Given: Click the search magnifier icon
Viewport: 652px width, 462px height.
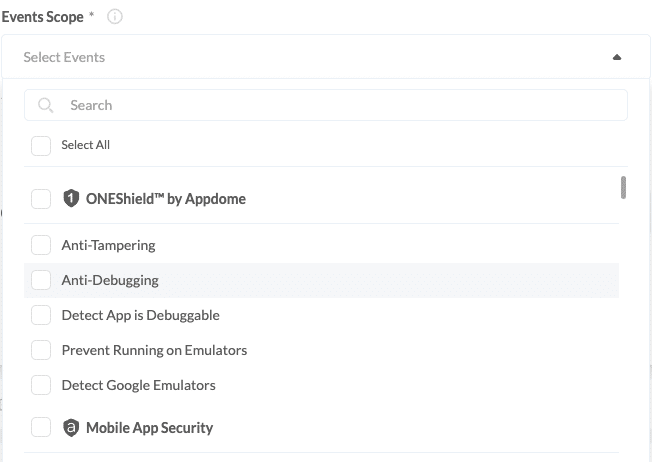Looking at the screenshot, I should click(x=46, y=105).
